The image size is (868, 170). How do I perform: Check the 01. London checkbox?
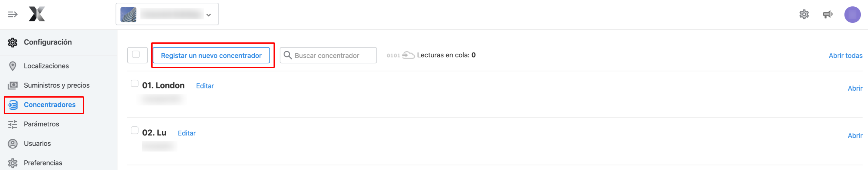tap(134, 83)
